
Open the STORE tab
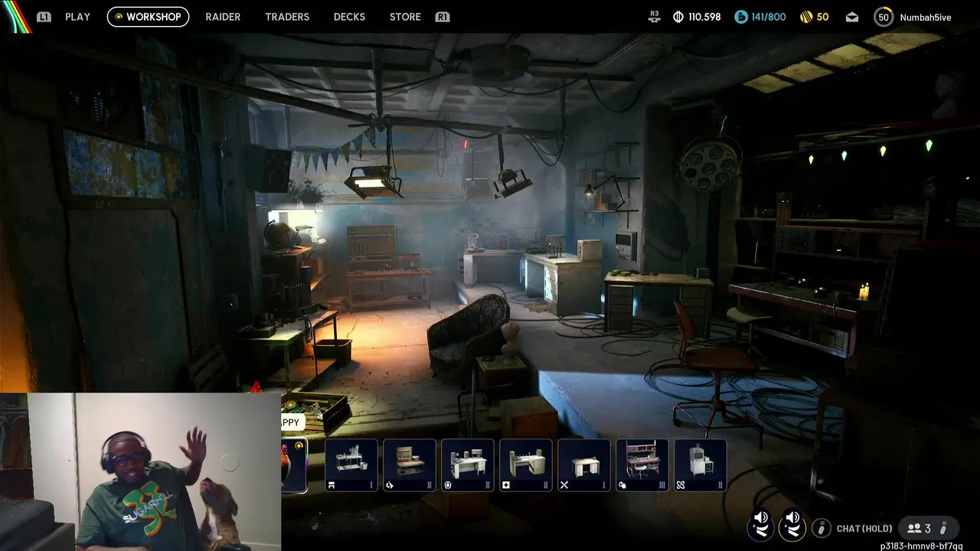(x=405, y=17)
